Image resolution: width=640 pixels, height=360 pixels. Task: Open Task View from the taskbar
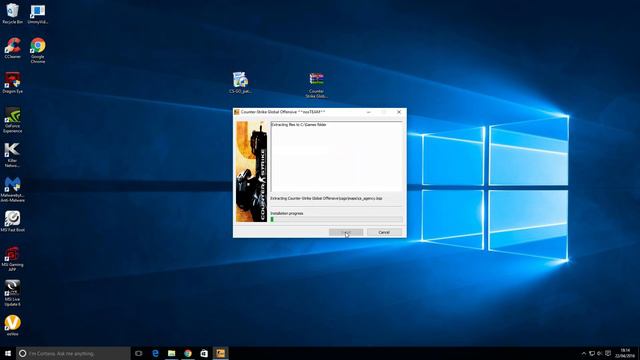138,353
